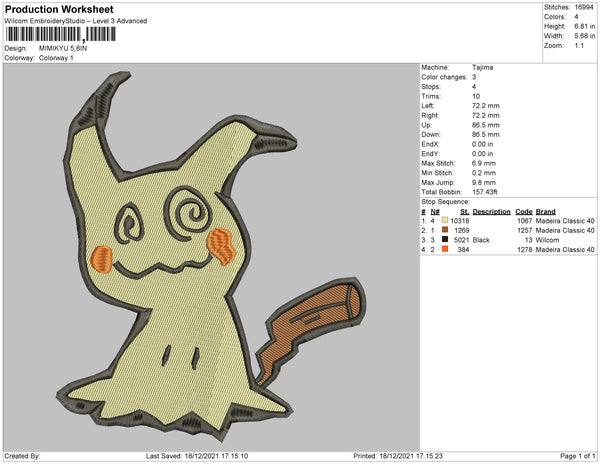Click the black swatch in the Black row
This screenshot has height=464, width=600.
tap(445, 239)
